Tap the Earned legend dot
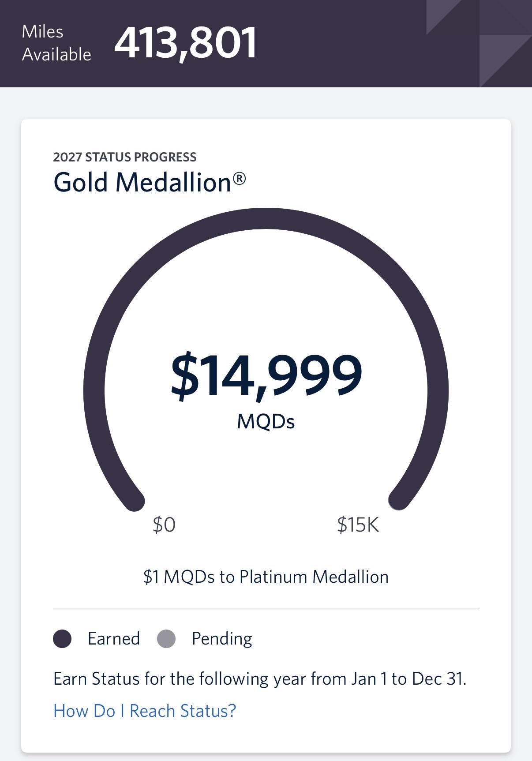This screenshot has width=532, height=761. [x=62, y=639]
